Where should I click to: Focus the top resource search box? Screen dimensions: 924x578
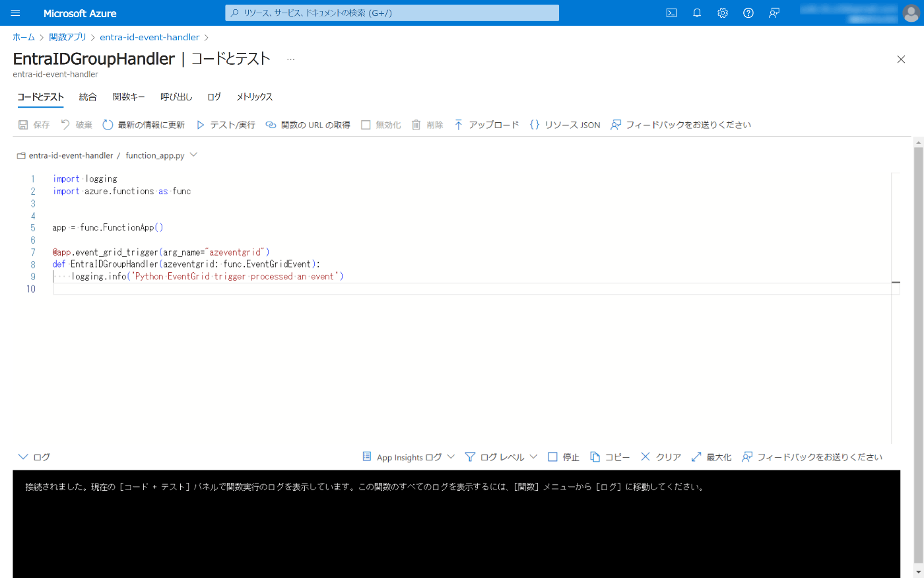pos(392,13)
